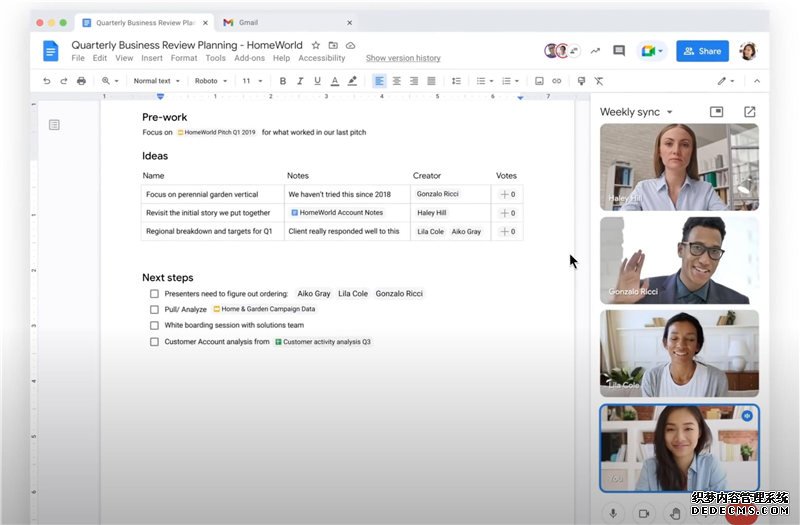Open activity dashboard trend icon

click(595, 51)
